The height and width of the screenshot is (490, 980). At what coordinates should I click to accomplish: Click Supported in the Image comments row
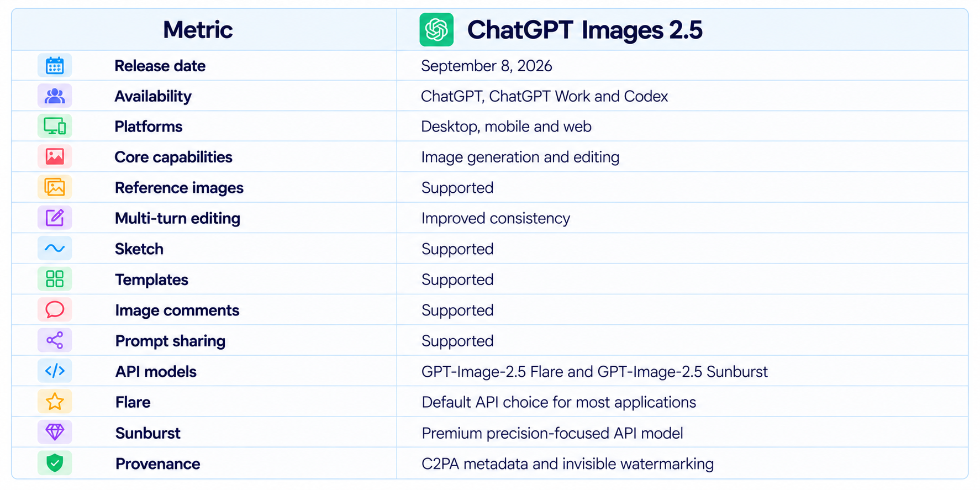point(457,310)
